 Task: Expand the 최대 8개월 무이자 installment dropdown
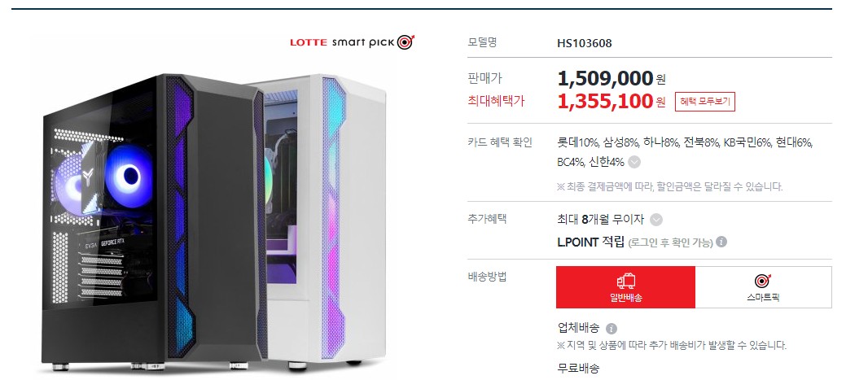pyautogui.click(x=656, y=220)
